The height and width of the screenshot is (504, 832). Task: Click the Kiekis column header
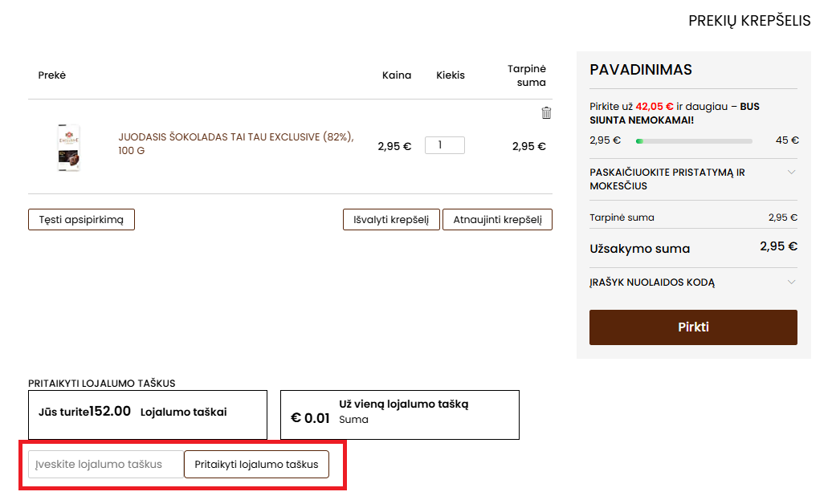[450, 75]
